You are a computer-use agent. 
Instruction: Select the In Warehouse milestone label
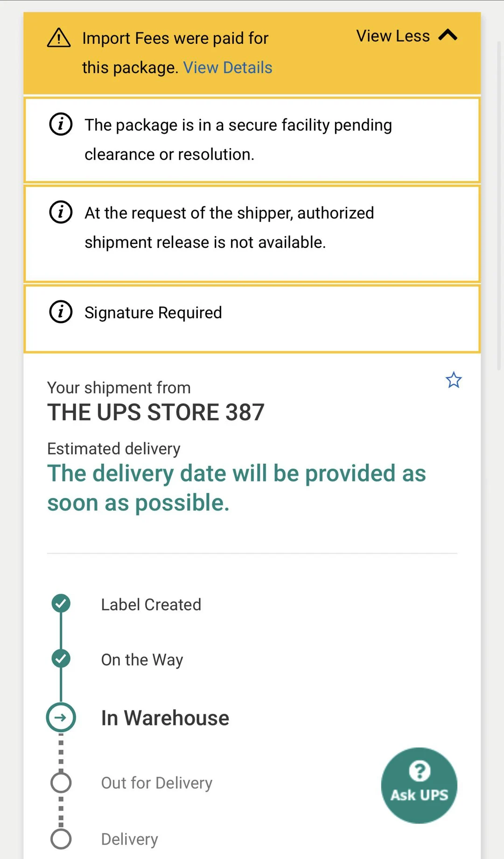[164, 717]
